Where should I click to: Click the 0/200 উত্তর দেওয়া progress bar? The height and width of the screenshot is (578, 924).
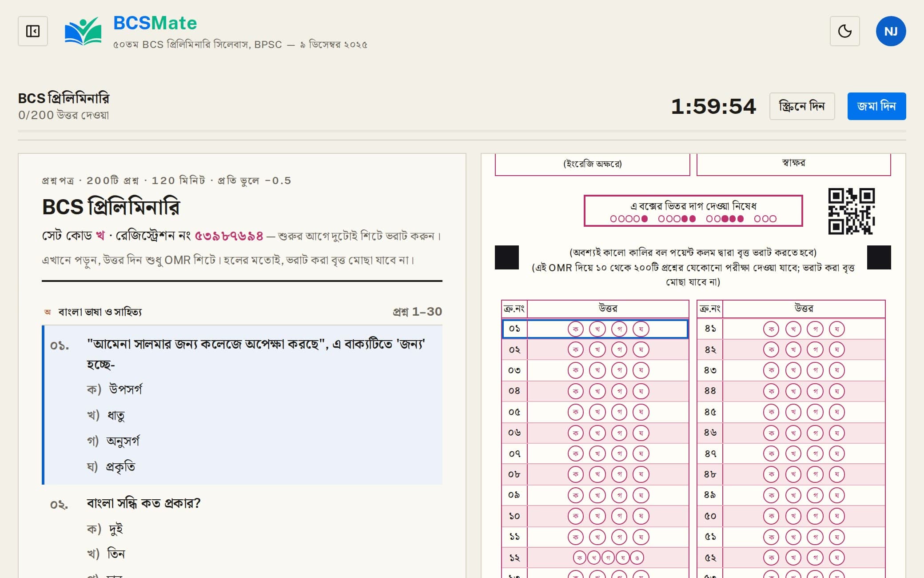point(462,131)
